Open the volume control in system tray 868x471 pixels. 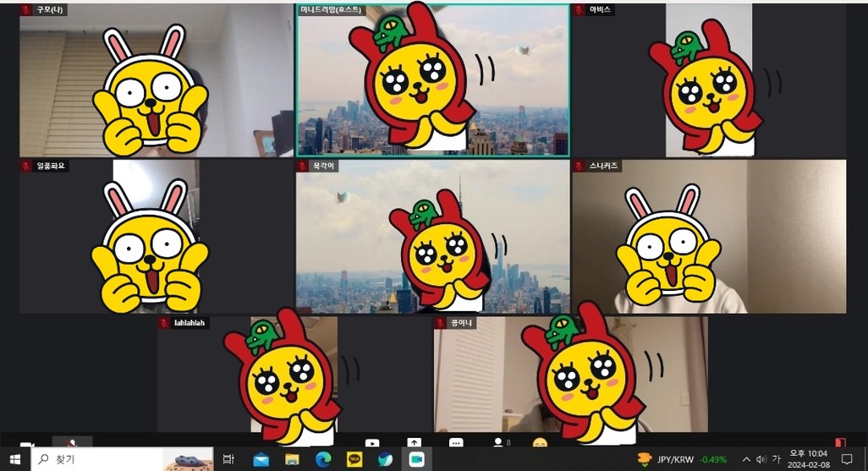coord(761,459)
